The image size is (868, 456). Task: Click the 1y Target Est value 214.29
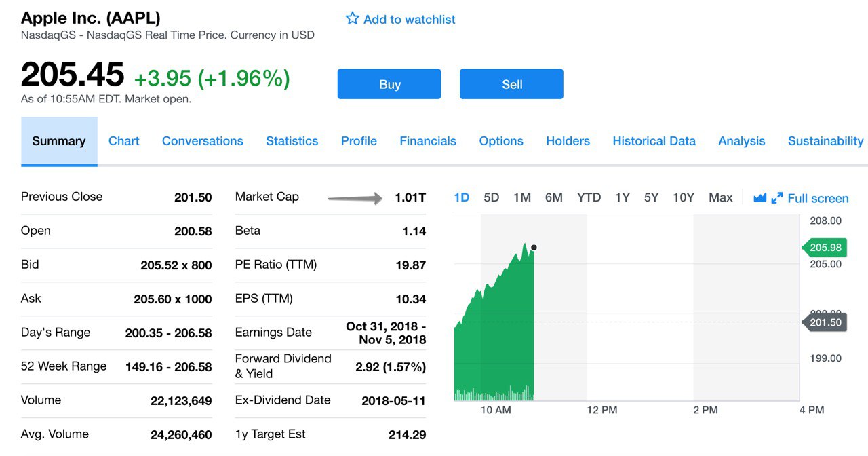(x=408, y=435)
